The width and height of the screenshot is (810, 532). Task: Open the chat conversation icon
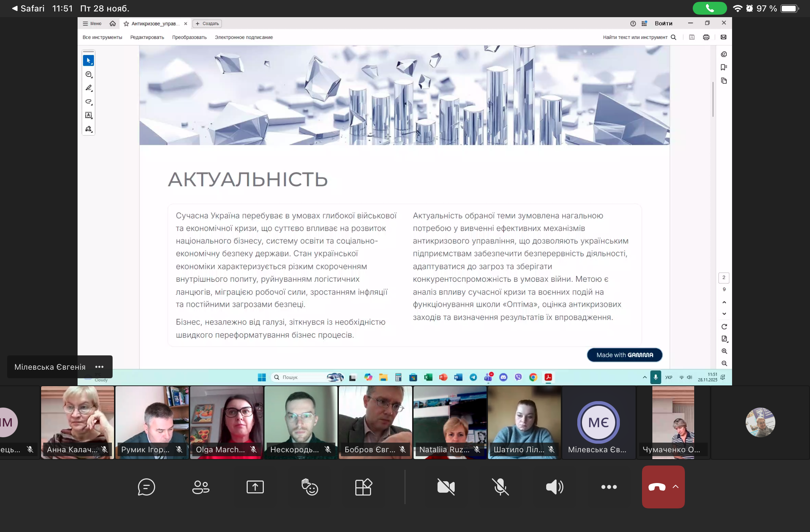coord(146,487)
